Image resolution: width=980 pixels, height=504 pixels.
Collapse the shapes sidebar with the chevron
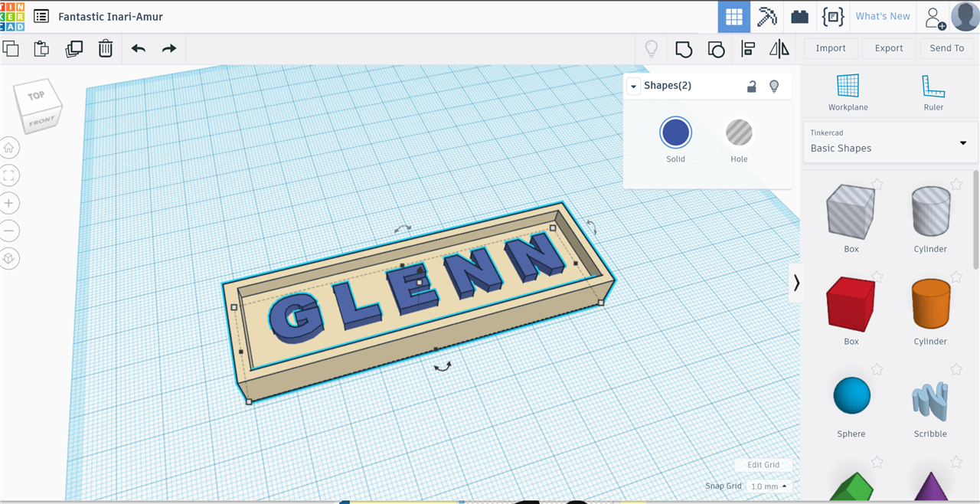[x=796, y=283]
